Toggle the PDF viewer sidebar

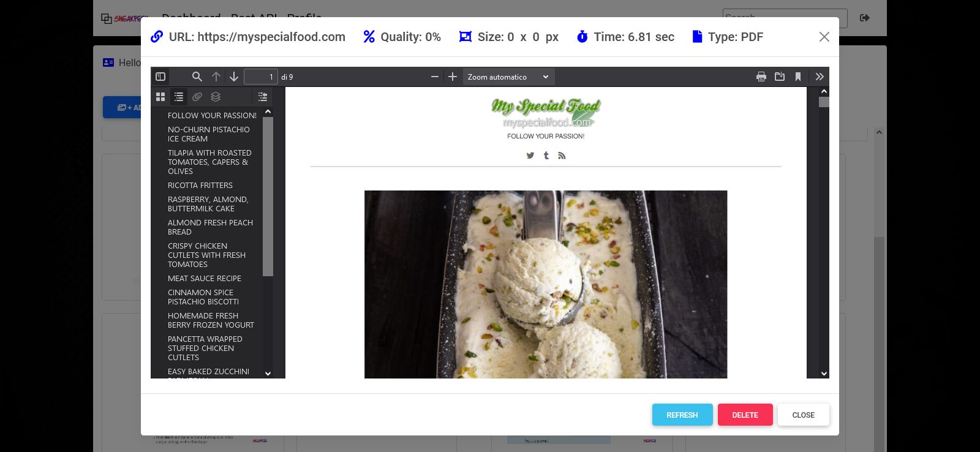click(160, 77)
